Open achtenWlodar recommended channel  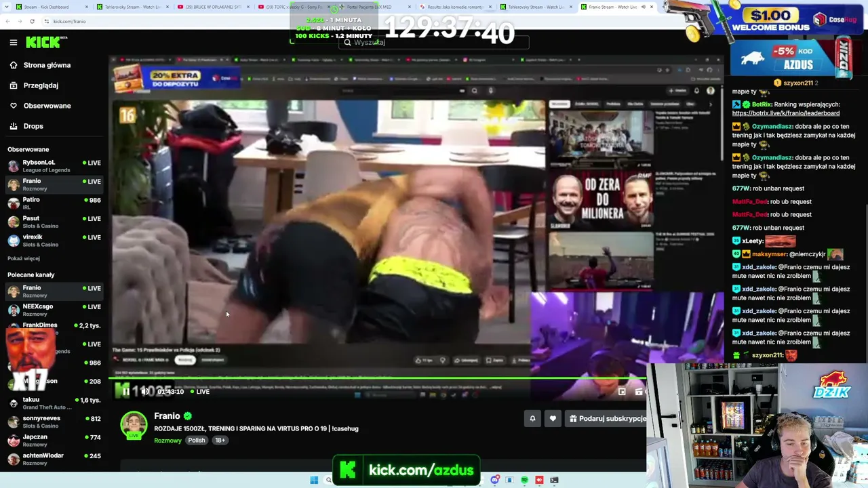[x=54, y=459]
